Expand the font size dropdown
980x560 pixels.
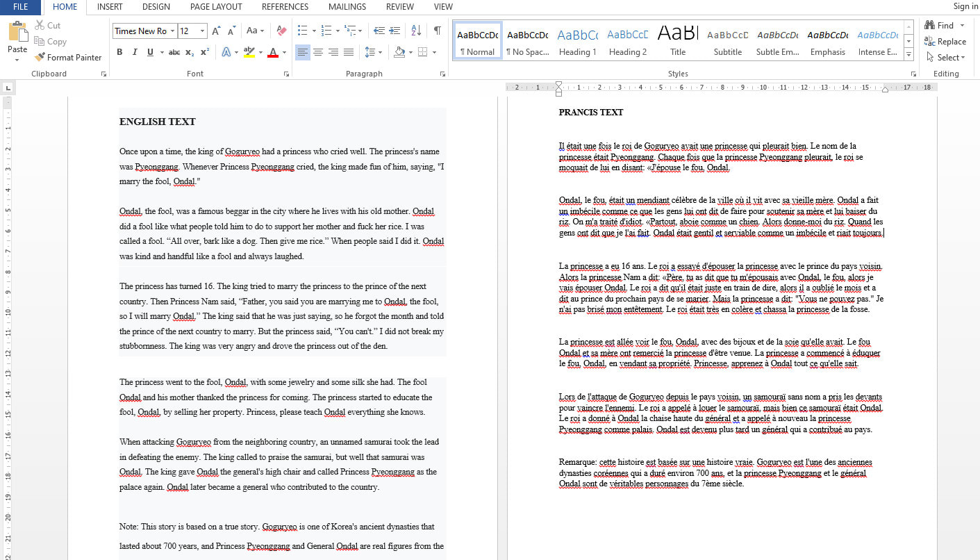(x=202, y=31)
